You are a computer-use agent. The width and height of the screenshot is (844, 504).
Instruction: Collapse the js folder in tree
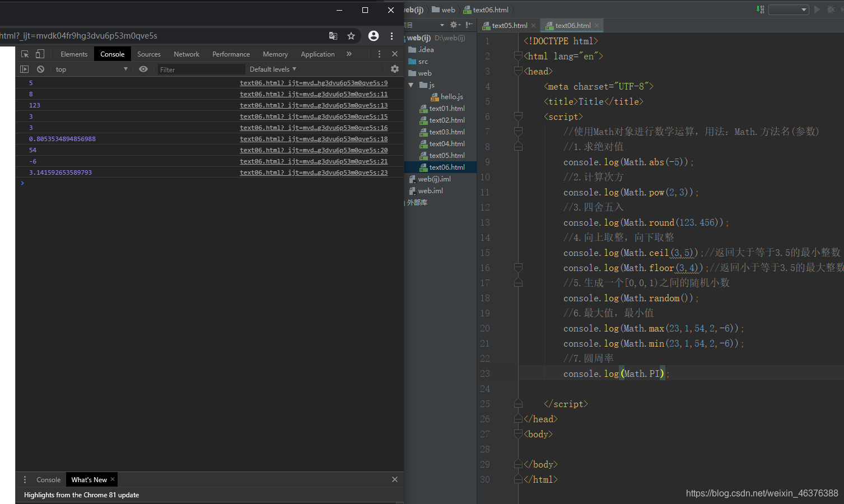(411, 85)
